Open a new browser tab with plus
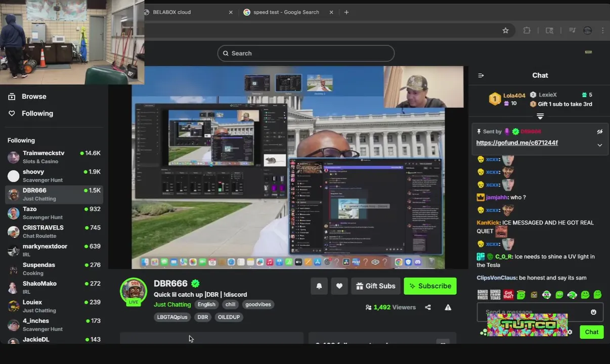 click(x=346, y=12)
